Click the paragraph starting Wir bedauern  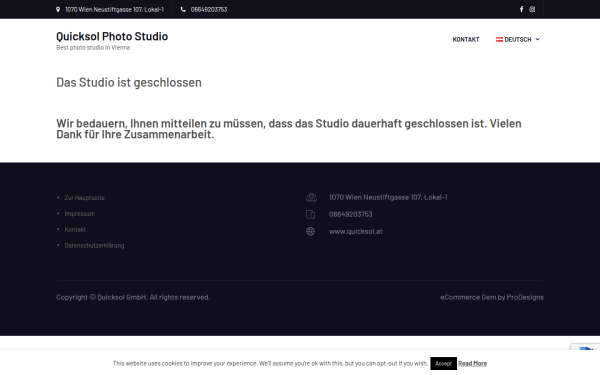(289, 129)
